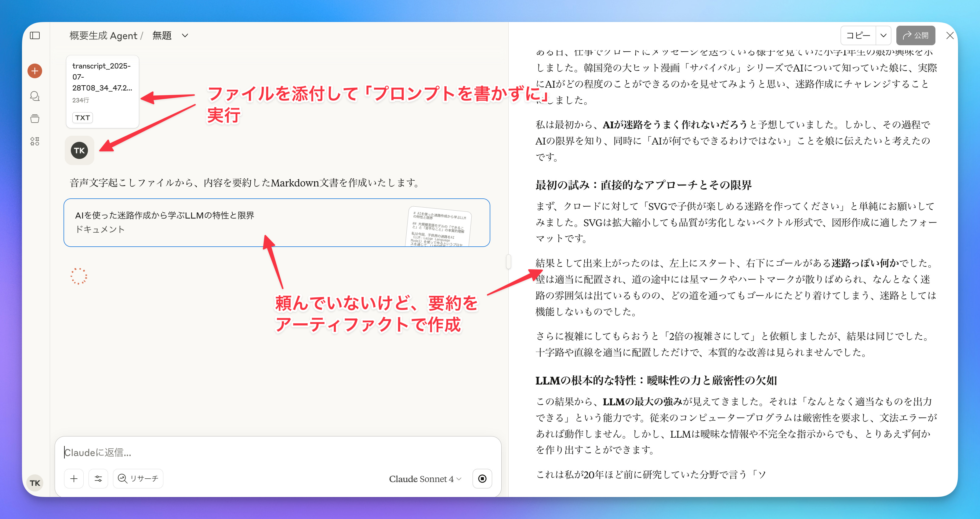This screenshot has width=980, height=519.
Task: Expand the 無題 chat title dropdown
Action: 185,35
